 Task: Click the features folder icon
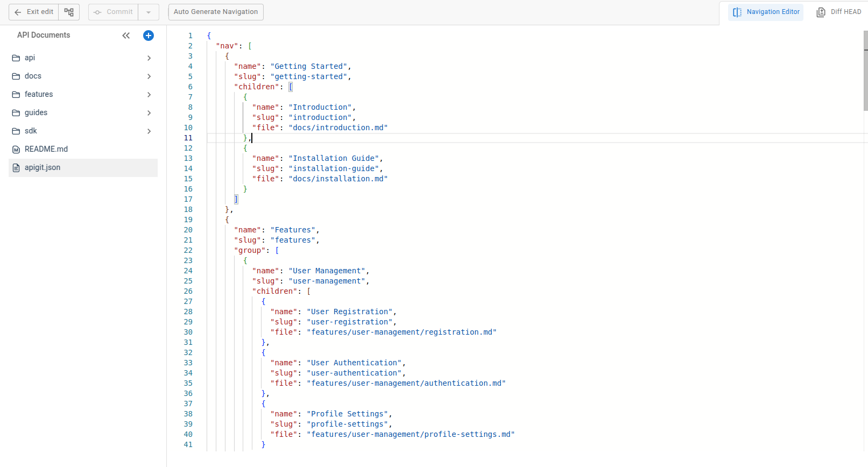[x=16, y=95]
